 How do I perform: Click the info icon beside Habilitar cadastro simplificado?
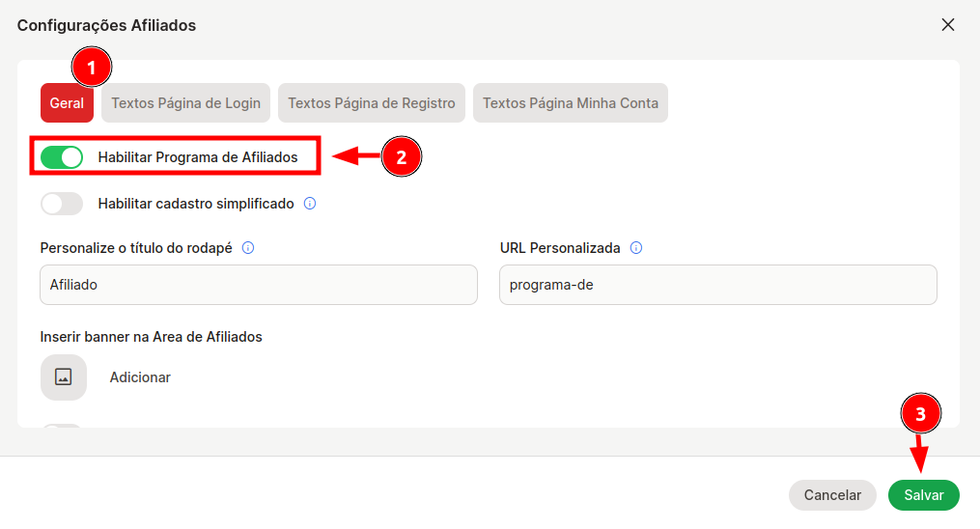pos(309,204)
